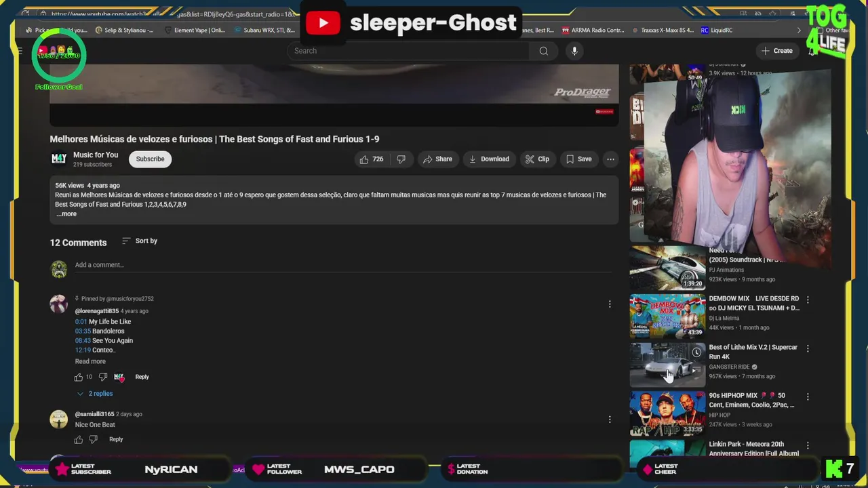The image size is (868, 488).
Task: Open menu for 90s HIPHOP video
Action: coord(807,397)
